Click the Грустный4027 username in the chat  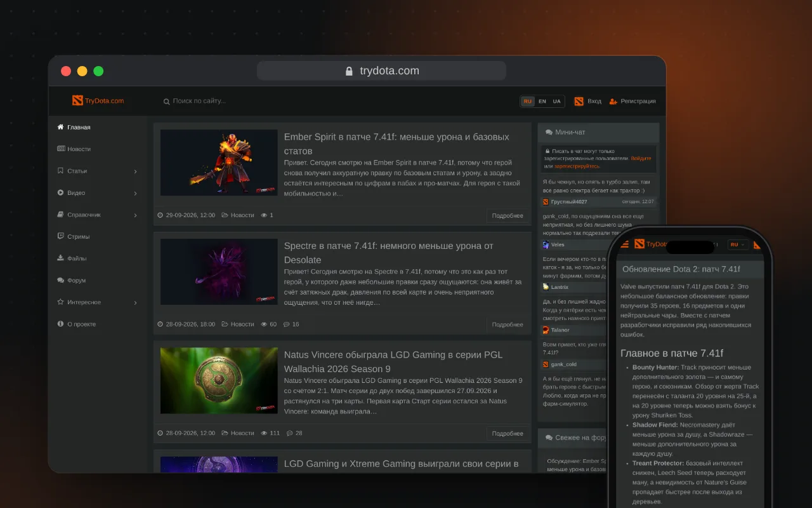(x=569, y=202)
